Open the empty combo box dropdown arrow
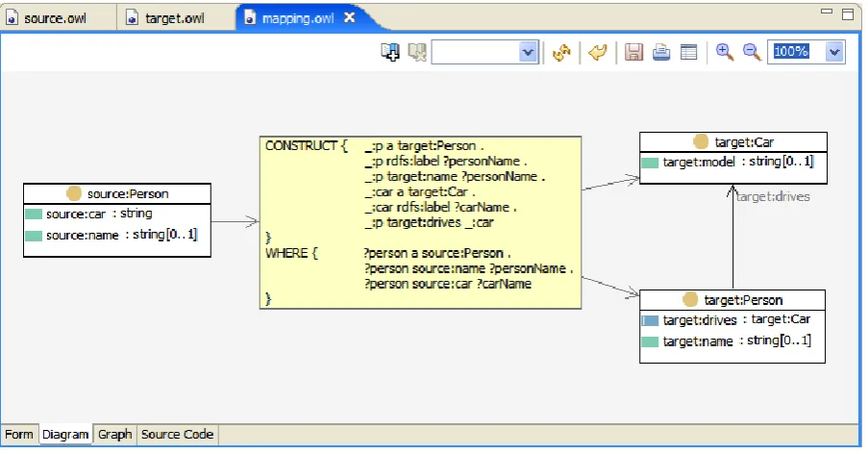Image resolution: width=868 pixels, height=454 pixels. 528,53
